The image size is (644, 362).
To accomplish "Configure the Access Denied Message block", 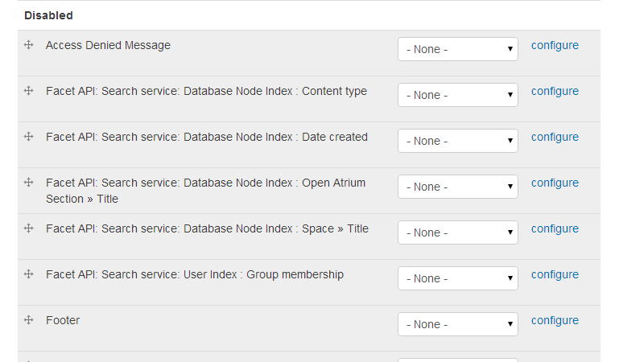I will tap(555, 46).
